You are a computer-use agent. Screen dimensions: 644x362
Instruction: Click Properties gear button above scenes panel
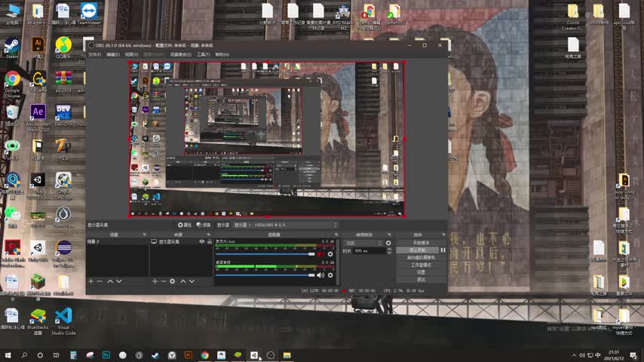click(x=185, y=225)
